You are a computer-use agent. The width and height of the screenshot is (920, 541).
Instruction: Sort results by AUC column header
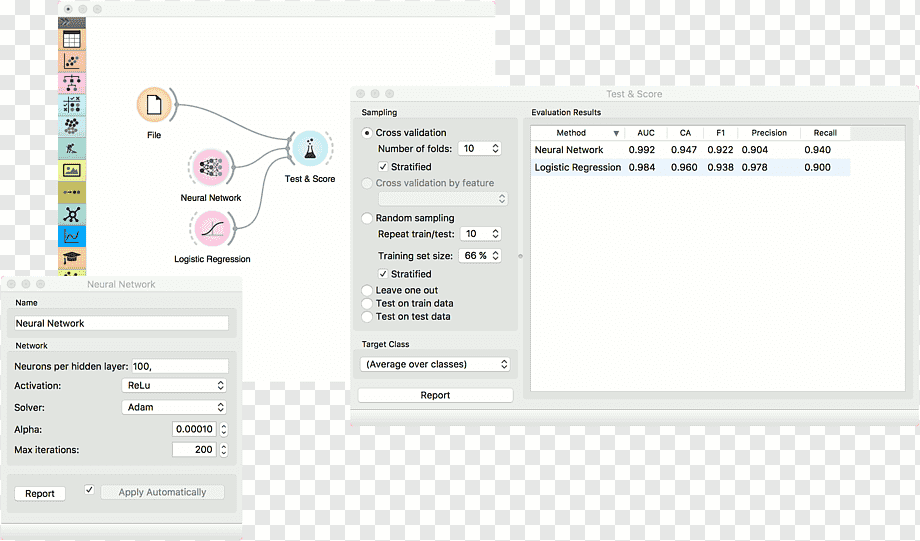[645, 133]
